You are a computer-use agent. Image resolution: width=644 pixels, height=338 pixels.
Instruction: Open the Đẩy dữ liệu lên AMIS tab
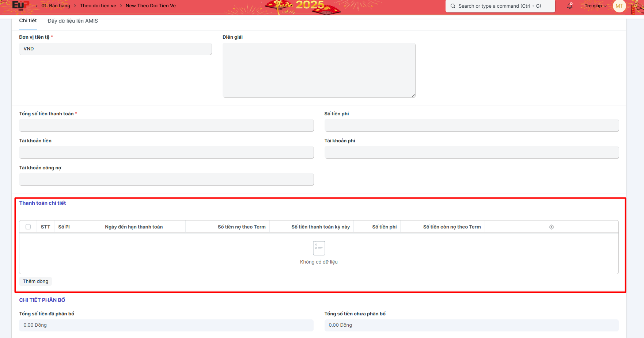pos(73,21)
